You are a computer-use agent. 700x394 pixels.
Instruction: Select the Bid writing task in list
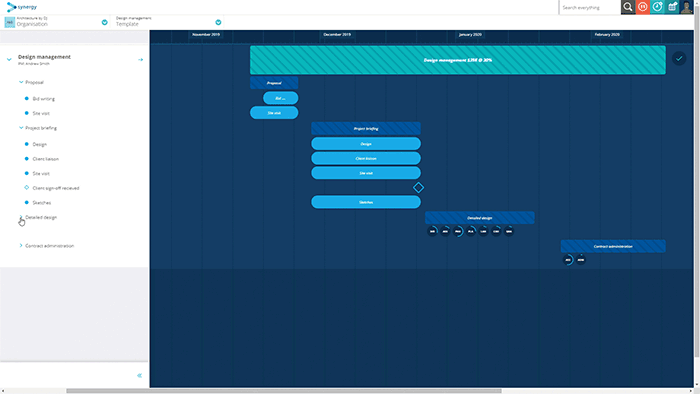coord(43,99)
